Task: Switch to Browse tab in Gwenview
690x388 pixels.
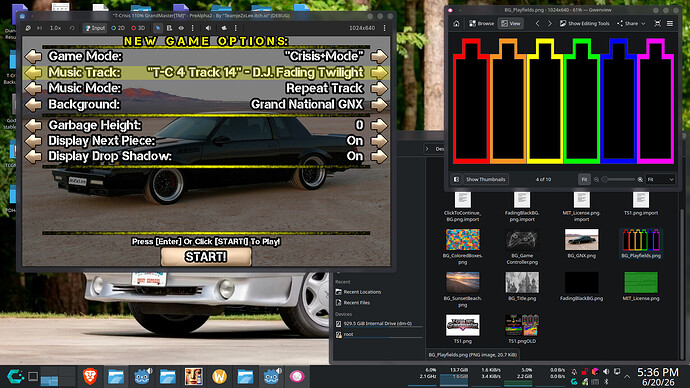Action: pos(481,23)
